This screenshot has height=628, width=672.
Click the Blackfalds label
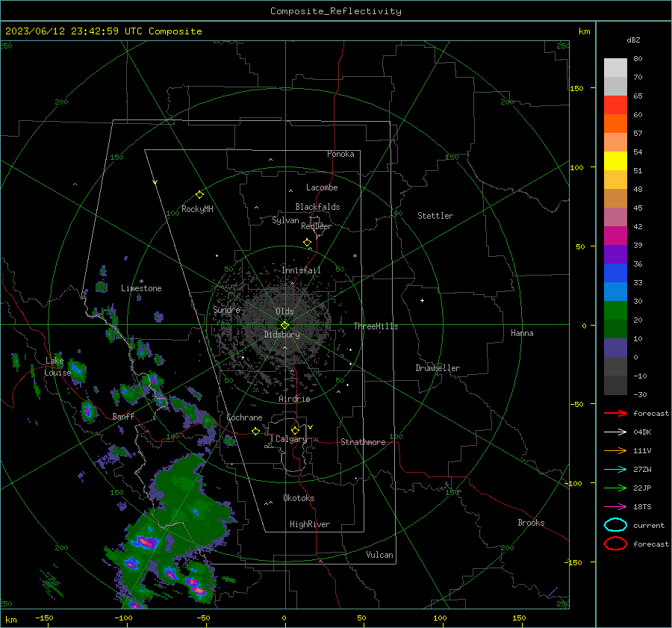point(317,207)
